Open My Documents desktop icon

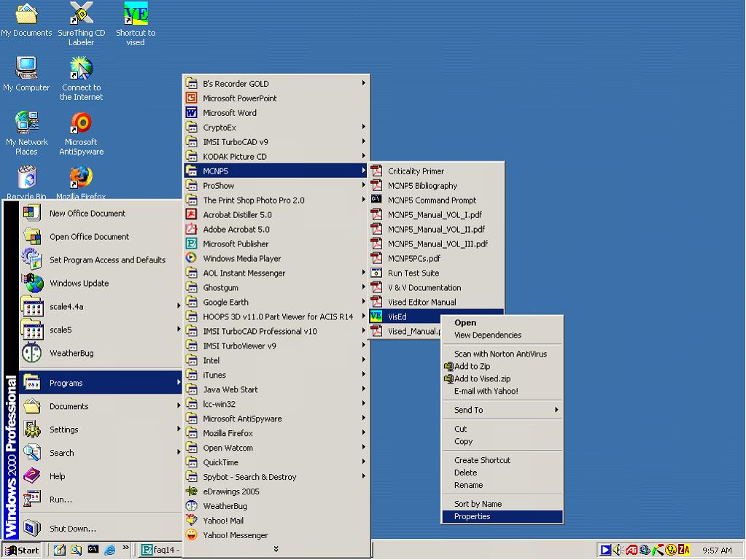(26, 20)
